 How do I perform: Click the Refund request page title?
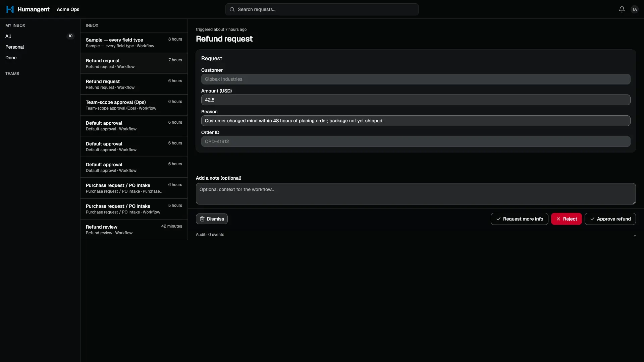coord(224,39)
